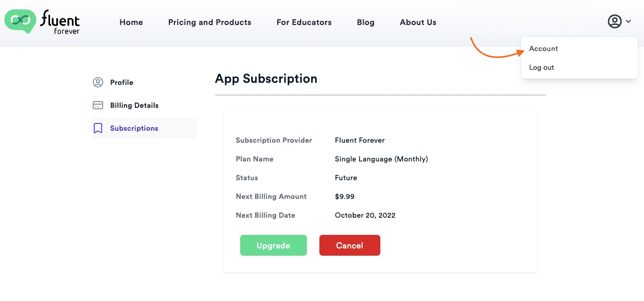Go to the Home page
The height and width of the screenshot is (301, 644).
click(x=131, y=22)
